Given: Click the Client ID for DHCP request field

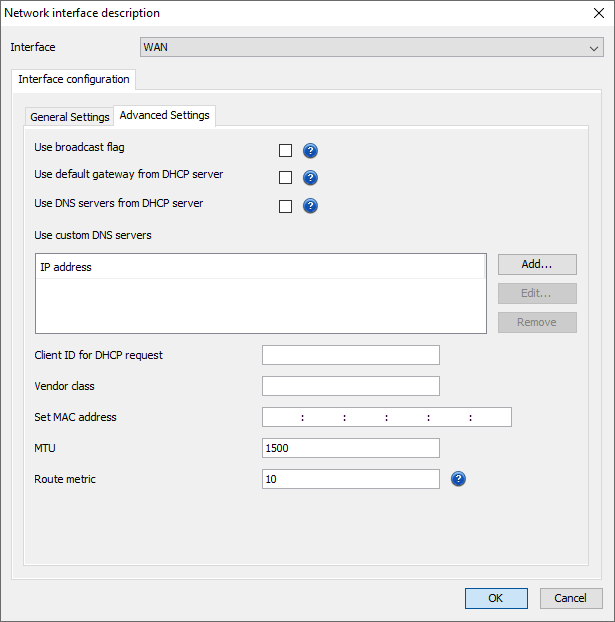Looking at the screenshot, I should click(x=350, y=355).
